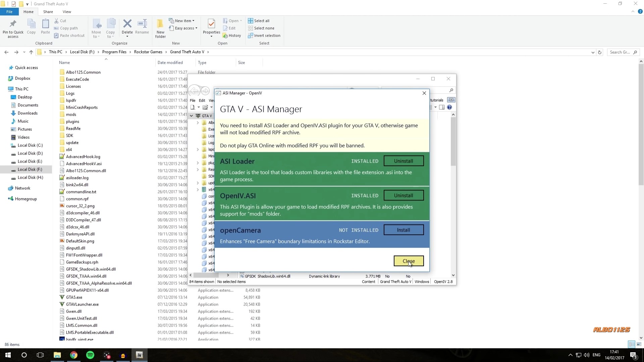Open Chrome from the taskbar
Image resolution: width=644 pixels, height=362 pixels.
point(74,355)
